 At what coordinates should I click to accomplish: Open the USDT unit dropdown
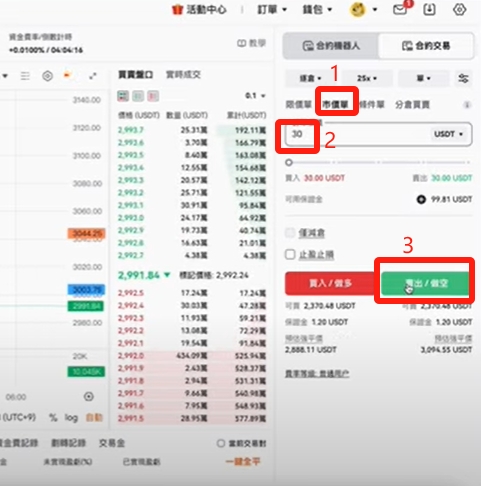point(448,134)
